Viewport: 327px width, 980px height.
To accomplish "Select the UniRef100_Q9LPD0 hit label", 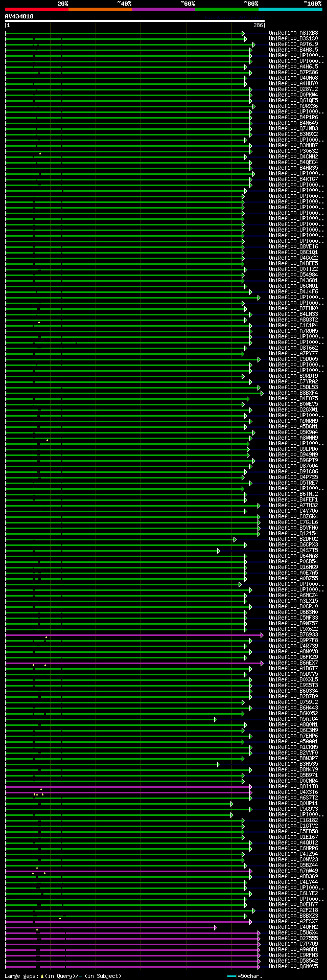I will point(293,449).
